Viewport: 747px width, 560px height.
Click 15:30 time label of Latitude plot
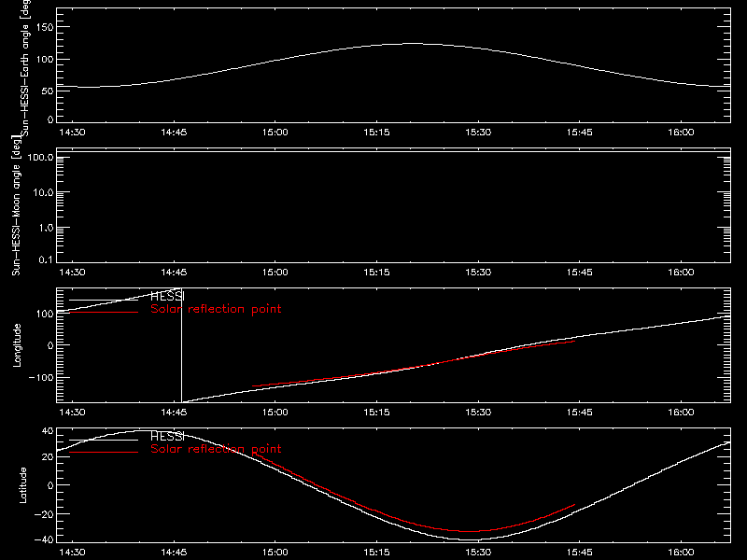[x=478, y=553]
